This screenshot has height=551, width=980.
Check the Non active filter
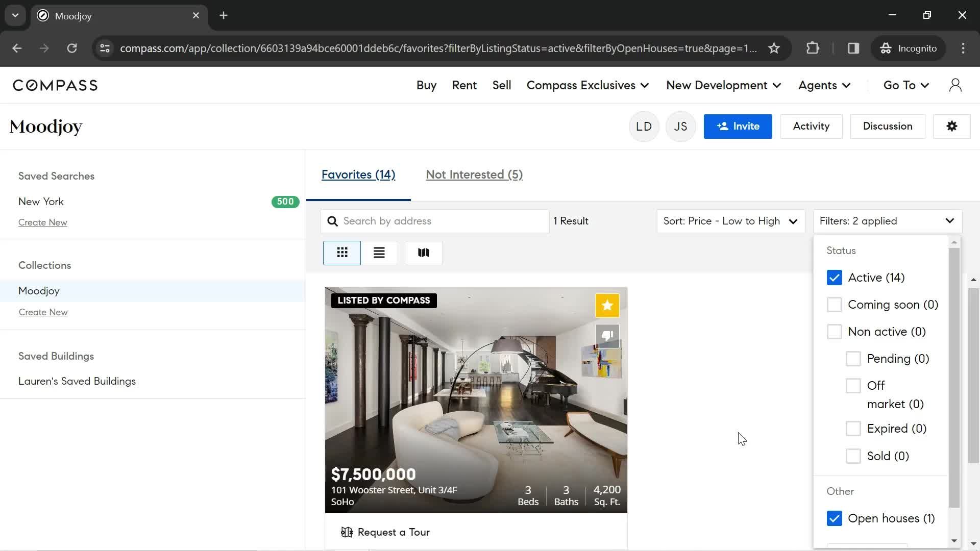pos(835,332)
